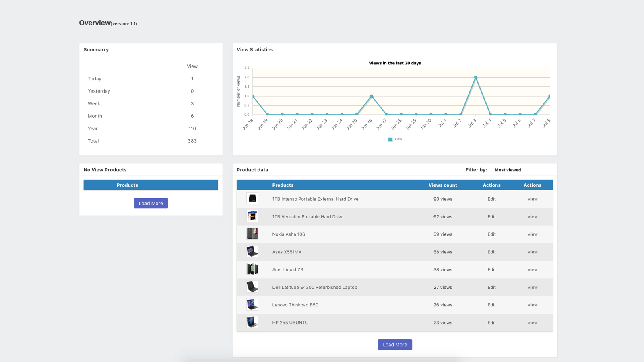The width and height of the screenshot is (644, 362).
Task: Click the Views count column header
Action: point(442,185)
